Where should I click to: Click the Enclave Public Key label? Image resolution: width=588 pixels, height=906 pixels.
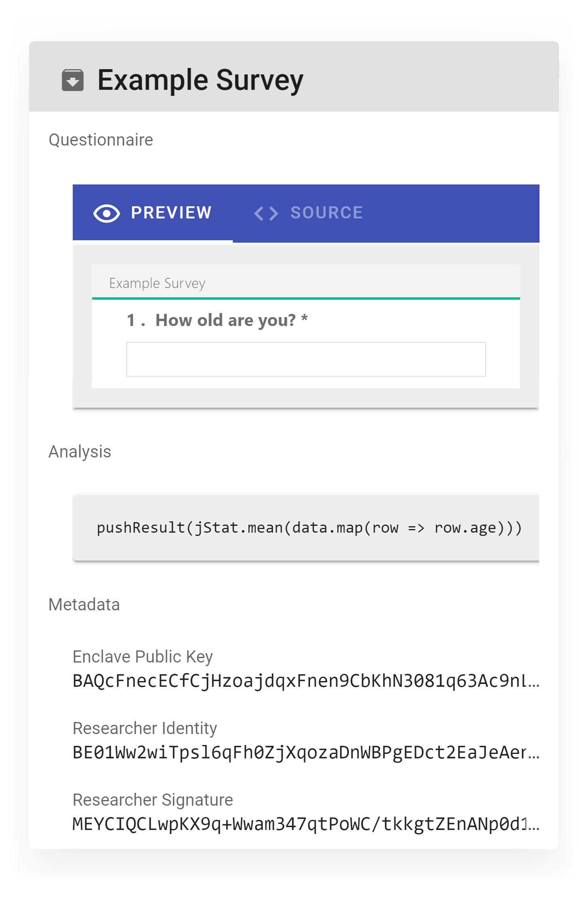(143, 657)
